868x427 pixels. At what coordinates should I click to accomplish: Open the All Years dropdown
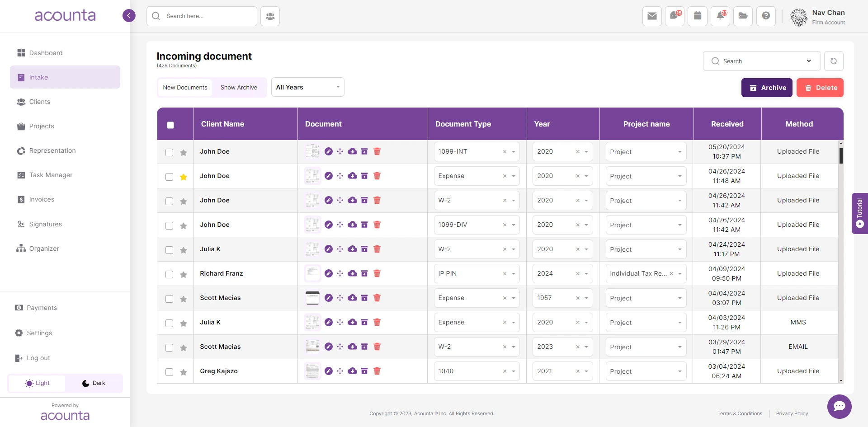pos(307,87)
